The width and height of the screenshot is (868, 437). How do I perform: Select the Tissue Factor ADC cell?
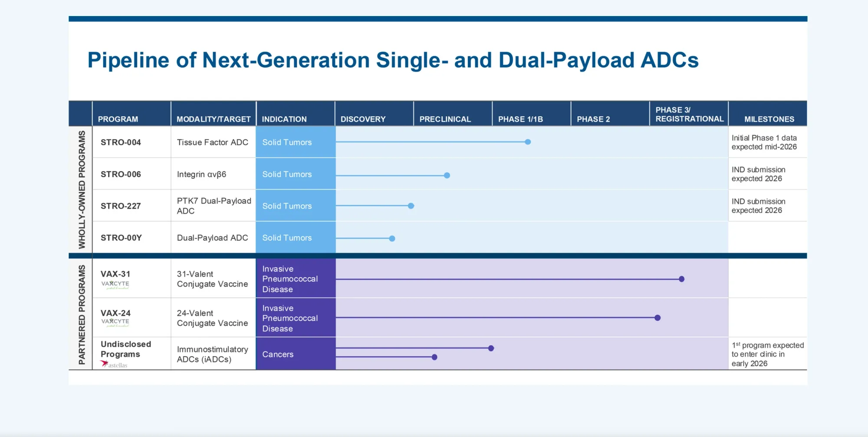pos(212,142)
